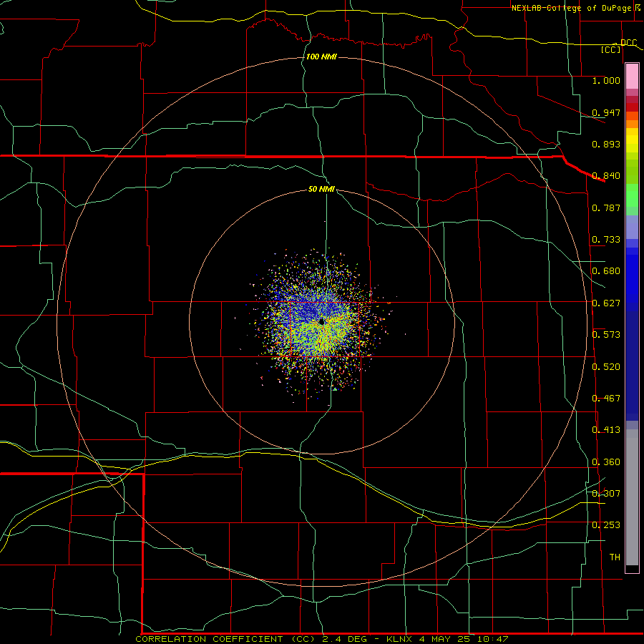Click the 0.360 scale value
The height and width of the screenshot is (644, 644).
(x=606, y=462)
